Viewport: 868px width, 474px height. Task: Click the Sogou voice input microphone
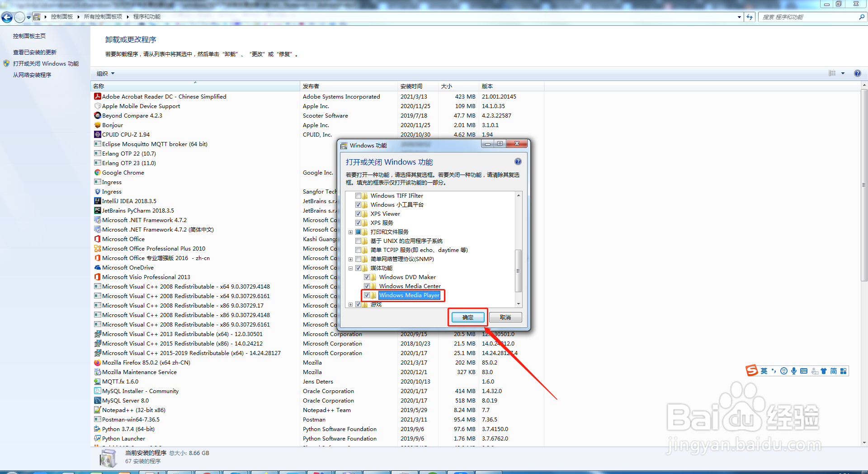[x=794, y=371]
